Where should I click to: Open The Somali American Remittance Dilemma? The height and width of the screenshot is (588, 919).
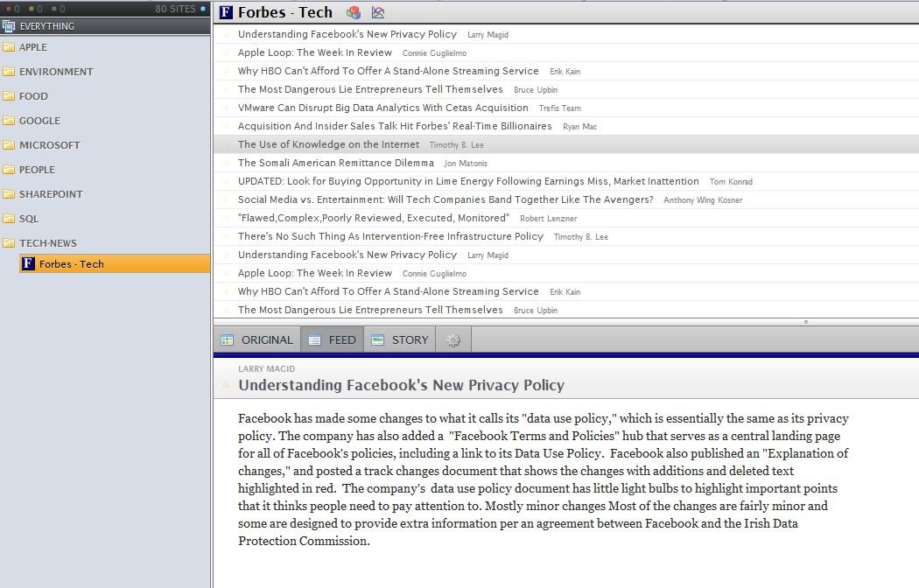coord(336,163)
